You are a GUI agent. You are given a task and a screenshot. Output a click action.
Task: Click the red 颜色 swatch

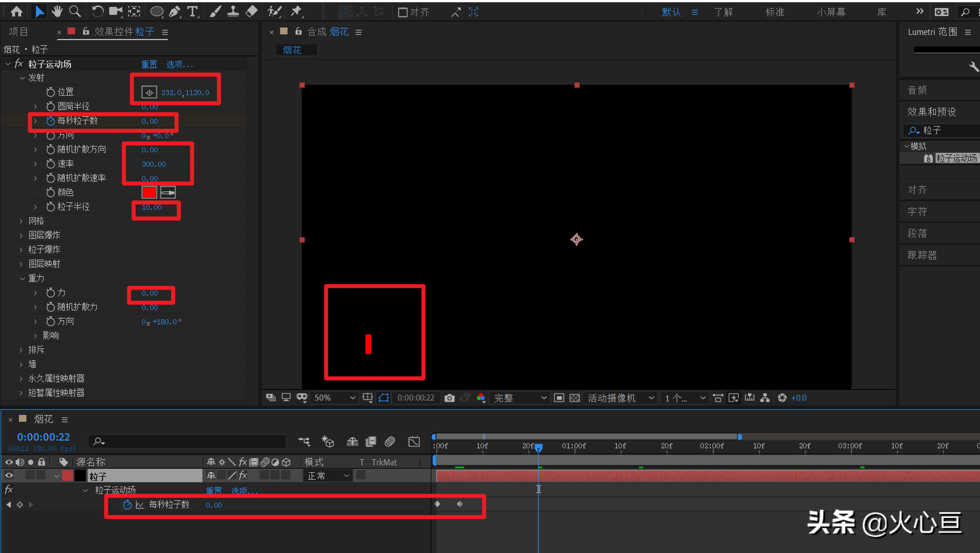pyautogui.click(x=149, y=193)
